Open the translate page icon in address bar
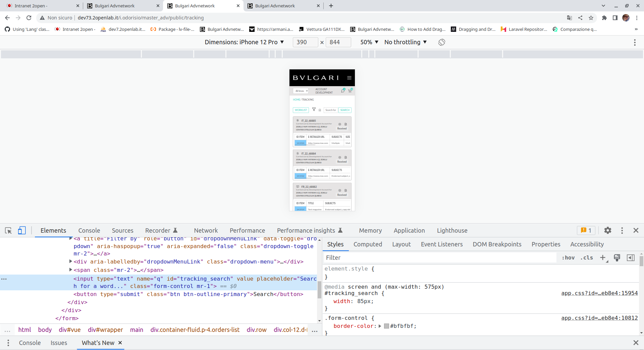Screen dimensions: 644x350 pyautogui.click(x=570, y=18)
